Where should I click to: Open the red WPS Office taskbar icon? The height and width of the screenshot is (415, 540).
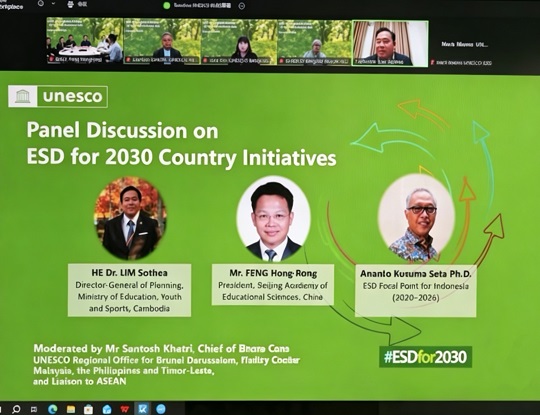click(125, 409)
